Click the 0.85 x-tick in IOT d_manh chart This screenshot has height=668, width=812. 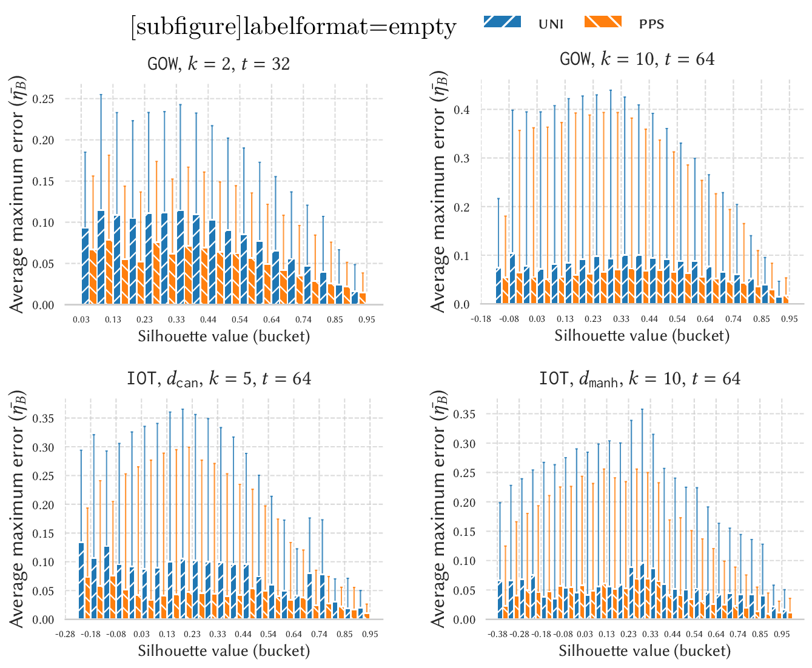tap(760, 634)
